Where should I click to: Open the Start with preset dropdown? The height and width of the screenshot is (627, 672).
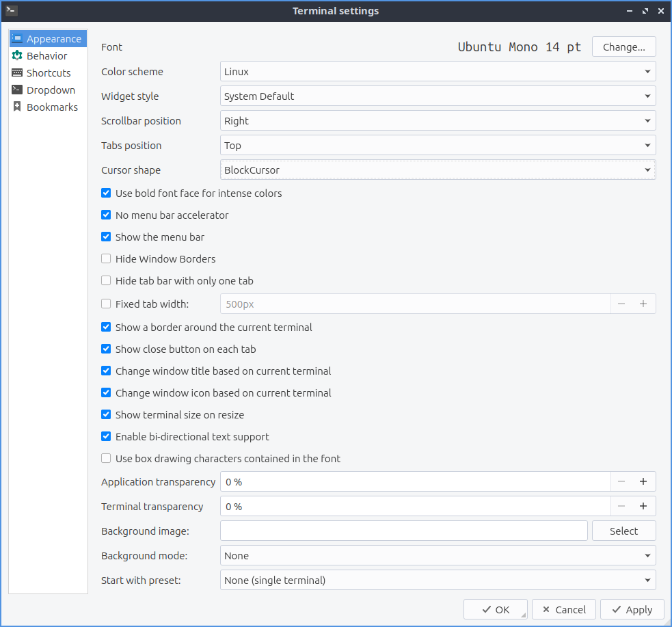pos(438,581)
